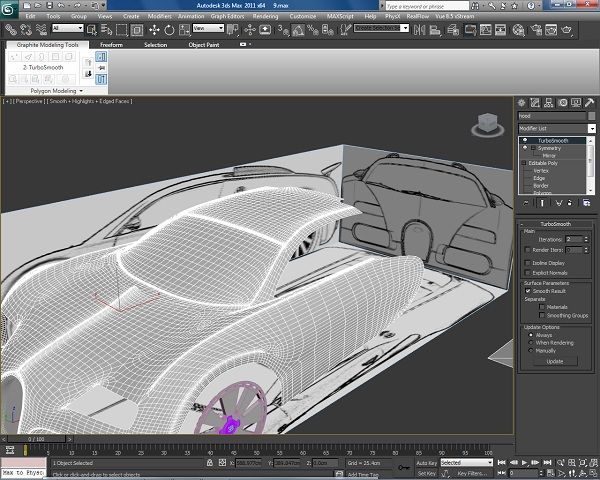Activate the Select and Move tool
Viewport: 600px width, 480px height.
(x=154, y=29)
